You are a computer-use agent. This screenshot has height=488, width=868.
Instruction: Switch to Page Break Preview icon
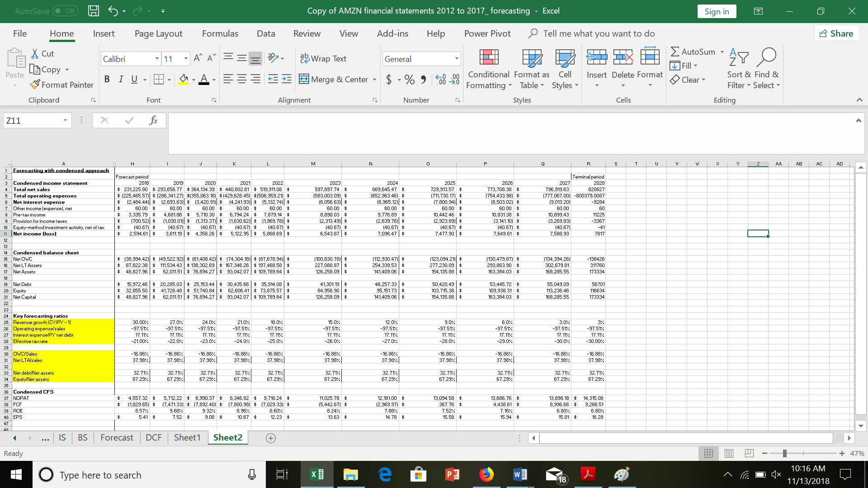[x=749, y=453]
